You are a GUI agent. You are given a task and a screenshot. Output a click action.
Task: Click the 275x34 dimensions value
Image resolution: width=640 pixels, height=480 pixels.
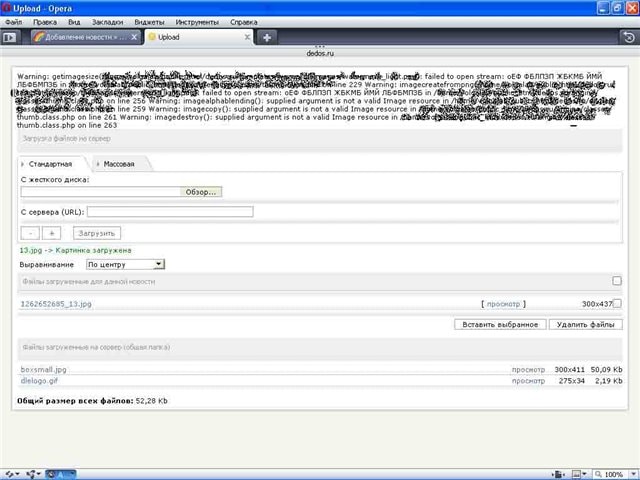(571, 381)
